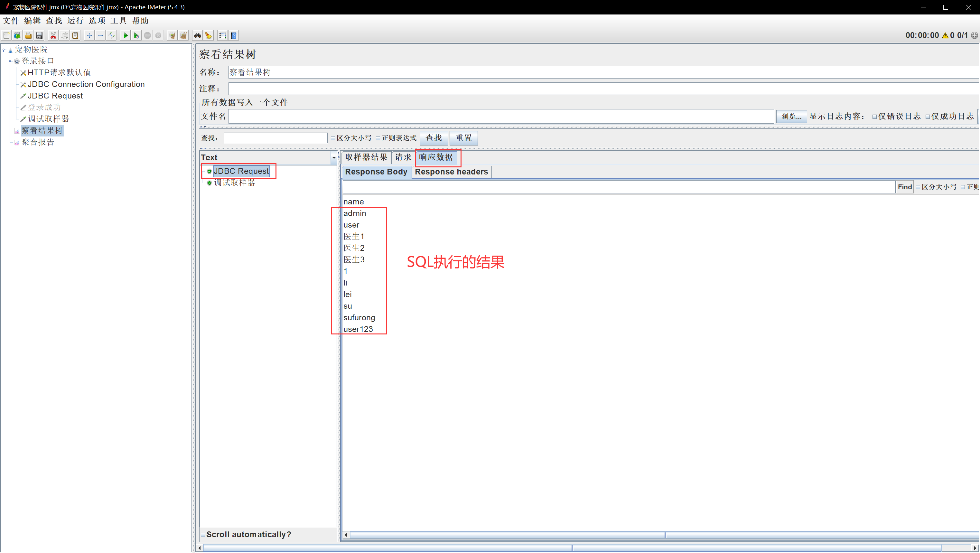Enable 仅错误日志 checkbox
This screenshot has height=553, width=980.
(875, 117)
